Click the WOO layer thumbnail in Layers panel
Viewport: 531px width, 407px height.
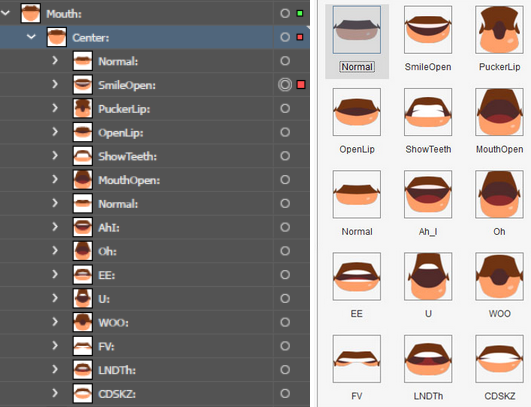(x=83, y=322)
